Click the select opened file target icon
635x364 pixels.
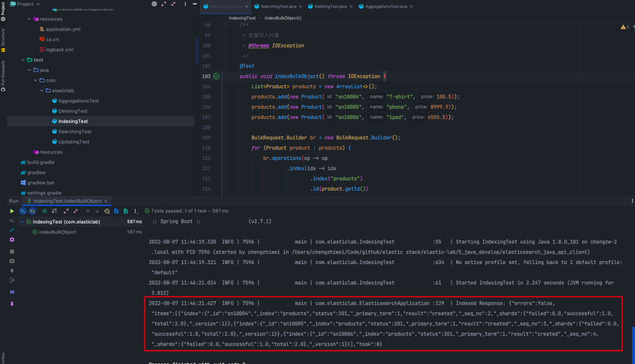[x=154, y=4]
